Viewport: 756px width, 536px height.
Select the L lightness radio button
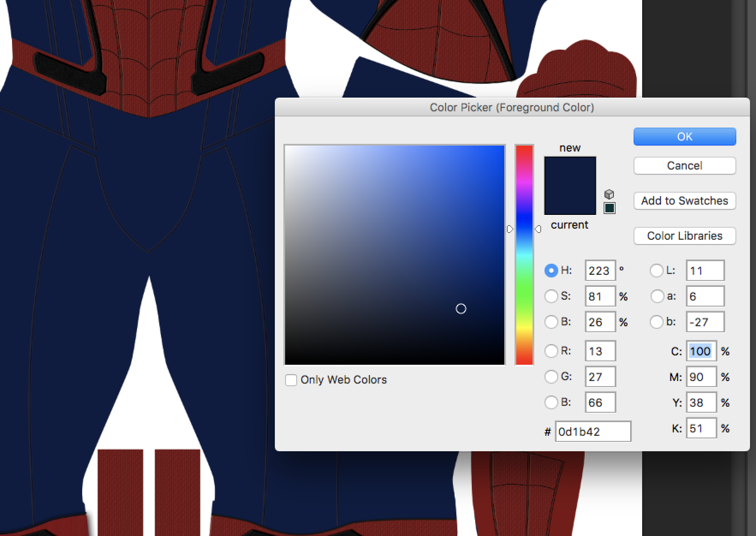(x=657, y=271)
